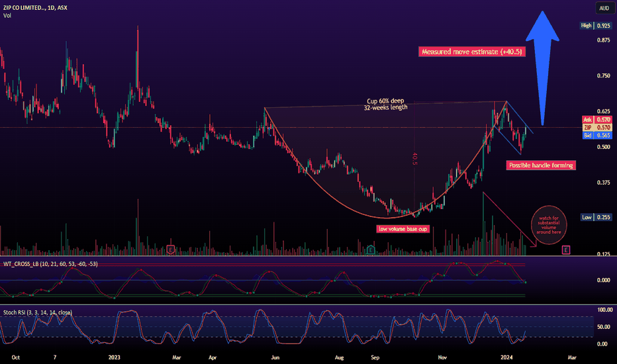
Task: Click the 100.00 Stoch RSI scale value
Action: click(x=605, y=310)
